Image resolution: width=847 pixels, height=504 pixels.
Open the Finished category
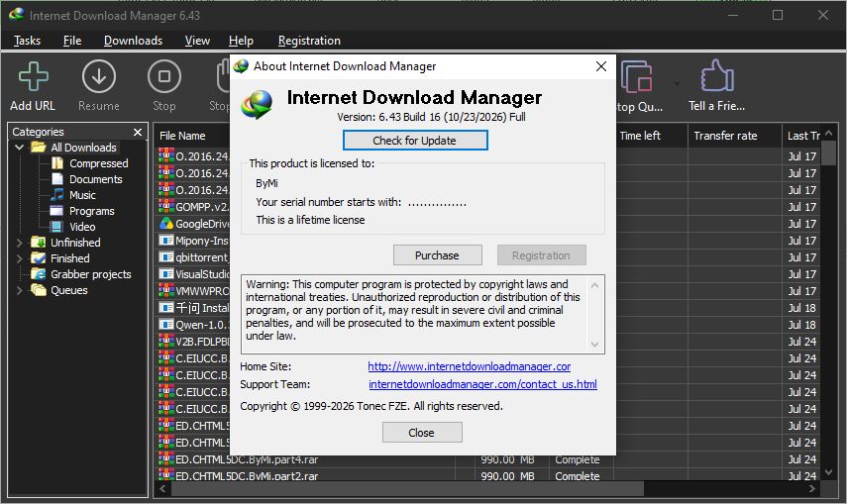point(69,258)
